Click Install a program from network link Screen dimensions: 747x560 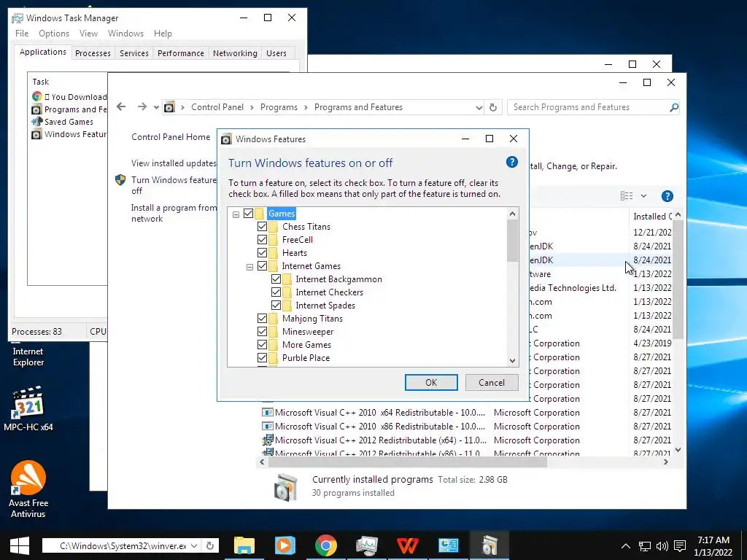(x=174, y=214)
